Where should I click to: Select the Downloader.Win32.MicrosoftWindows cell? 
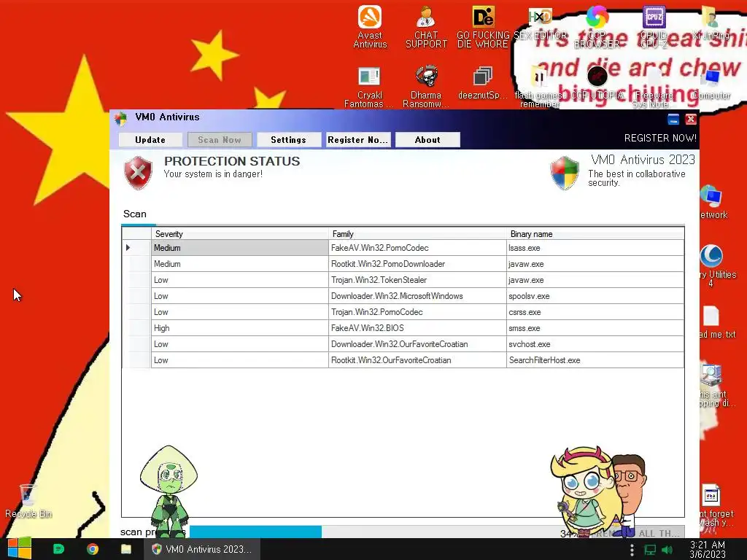pos(417,296)
